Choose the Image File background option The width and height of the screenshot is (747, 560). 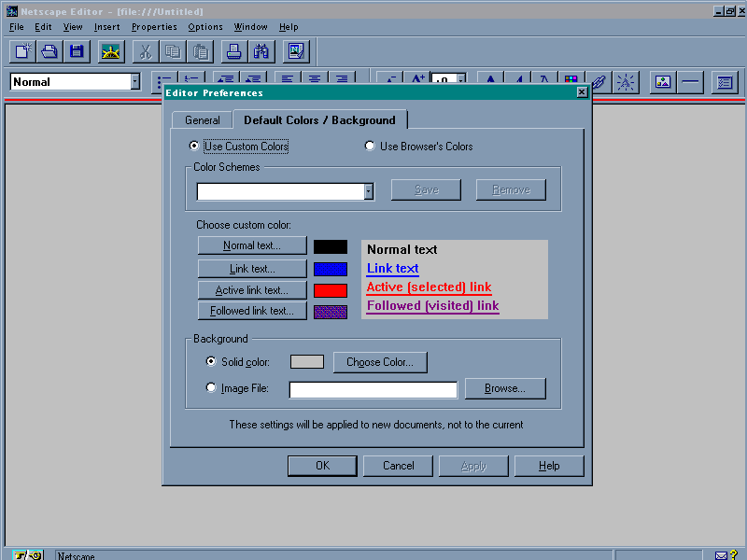point(211,388)
